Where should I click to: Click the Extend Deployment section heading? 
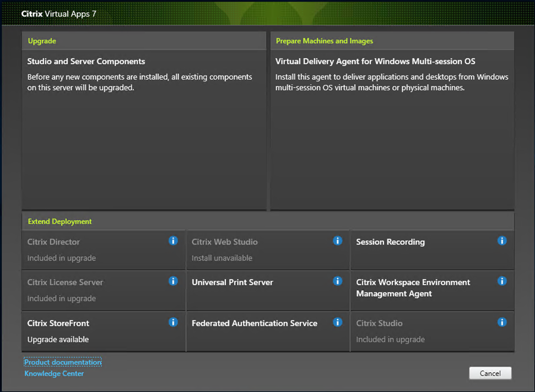point(60,221)
